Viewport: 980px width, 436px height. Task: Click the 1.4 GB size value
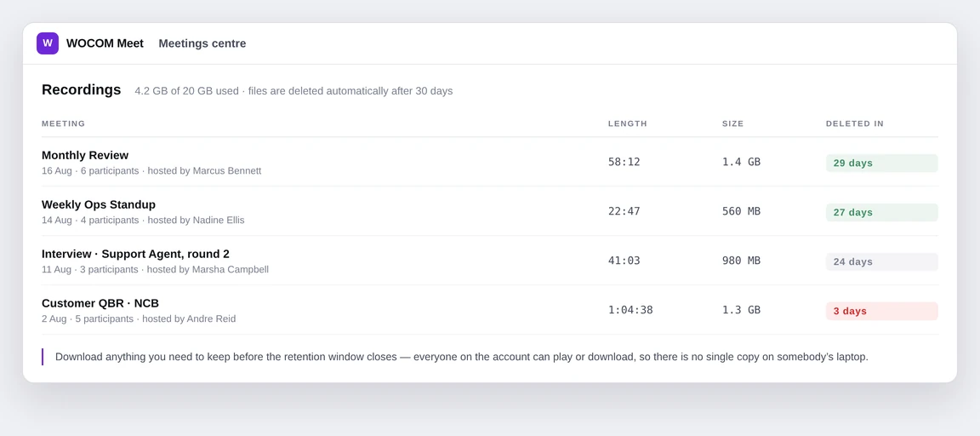click(741, 162)
